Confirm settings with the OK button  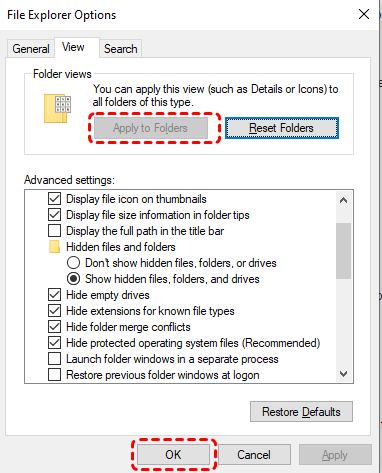coord(173,455)
